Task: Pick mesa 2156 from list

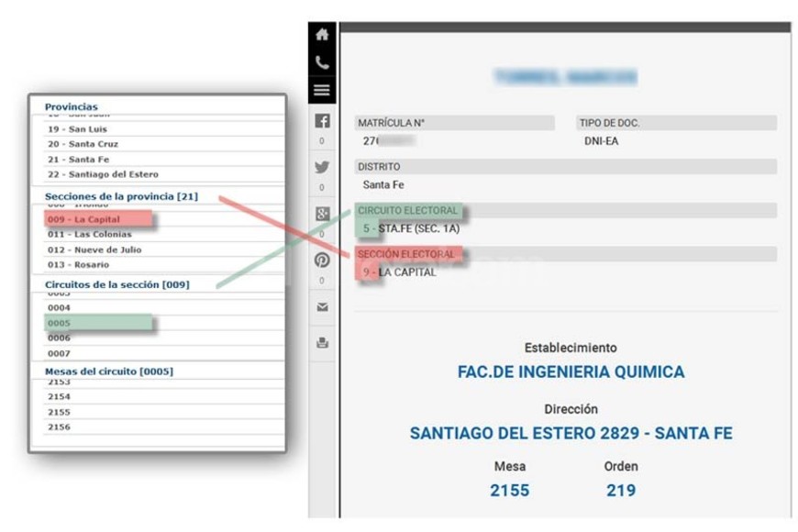Action: pos(60,427)
